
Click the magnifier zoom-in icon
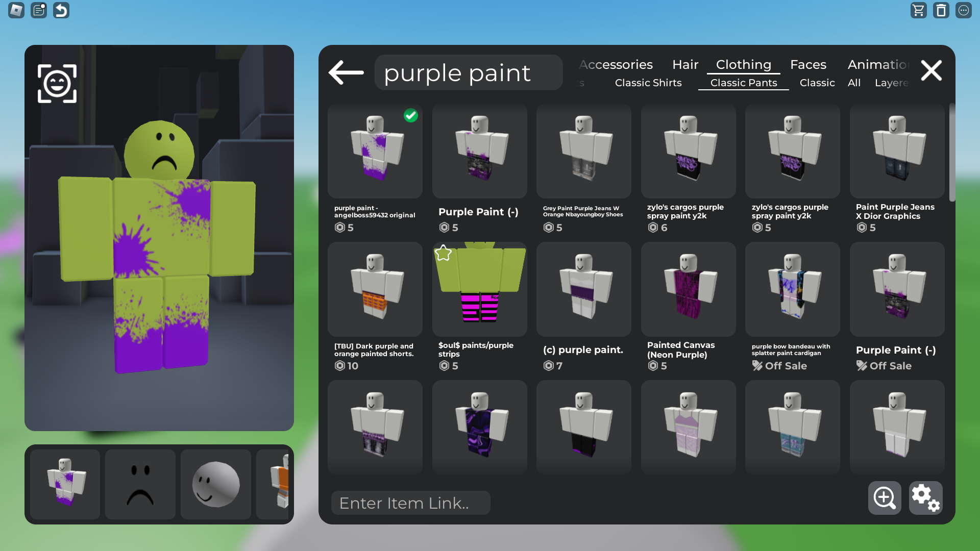click(885, 498)
